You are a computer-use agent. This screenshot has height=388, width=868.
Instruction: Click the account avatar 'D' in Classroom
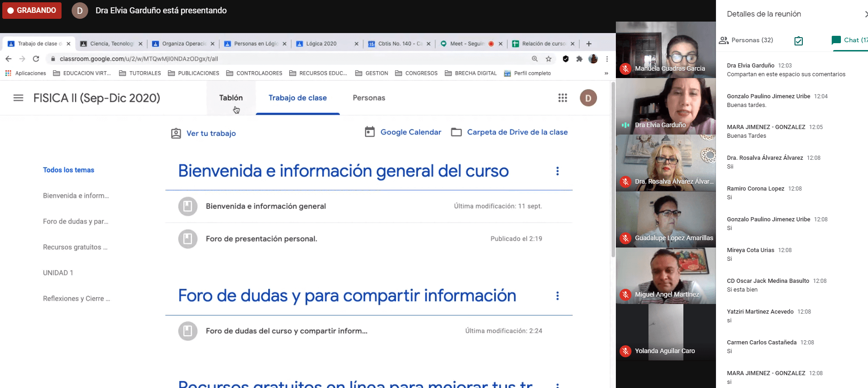click(588, 98)
